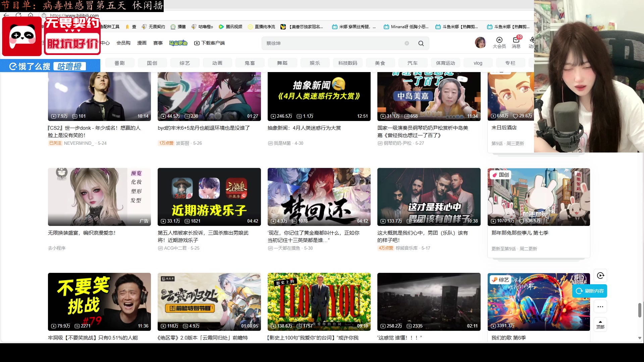Open the 梦回还 video thumbnail

click(319, 197)
